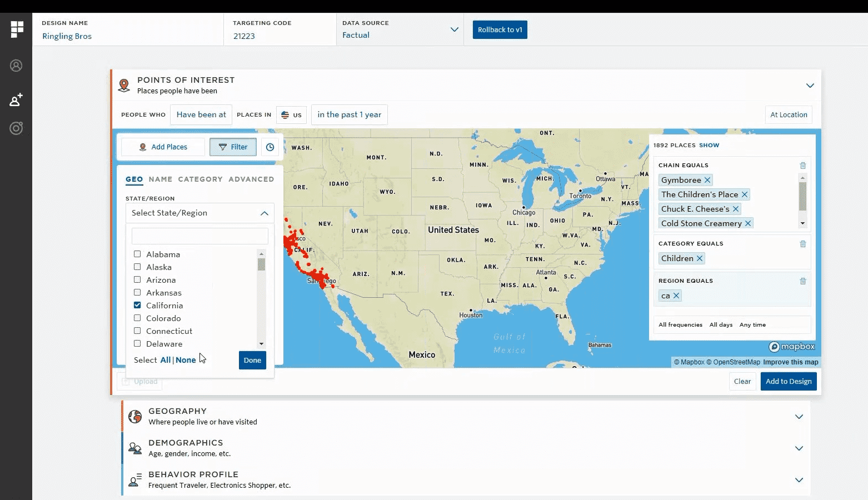This screenshot has height=500, width=868.
Task: Remove the Cold Stone Creamery chain tag
Action: tap(748, 223)
